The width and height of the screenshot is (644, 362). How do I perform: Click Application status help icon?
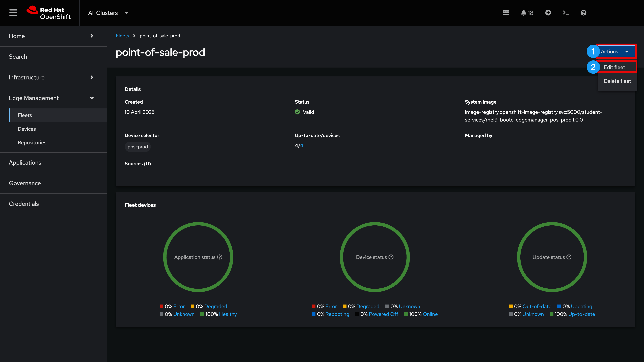pos(220,257)
